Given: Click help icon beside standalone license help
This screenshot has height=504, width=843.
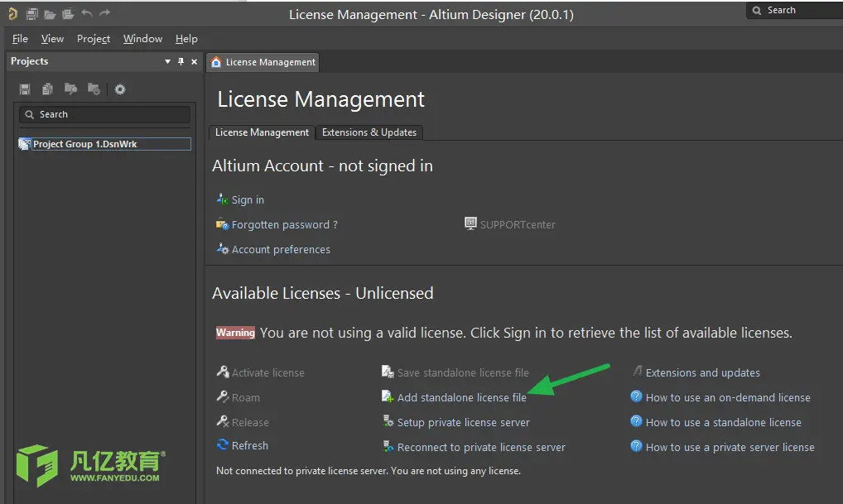Looking at the screenshot, I should pos(637,420).
